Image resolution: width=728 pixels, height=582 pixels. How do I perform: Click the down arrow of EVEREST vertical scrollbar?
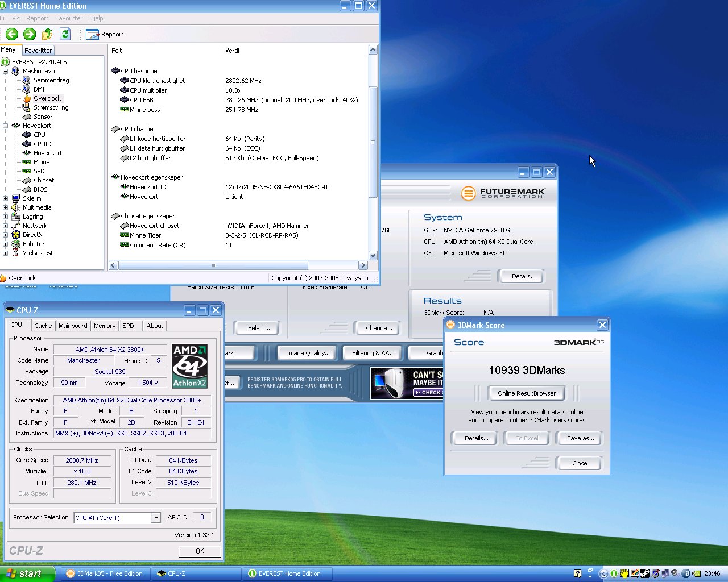pos(373,256)
